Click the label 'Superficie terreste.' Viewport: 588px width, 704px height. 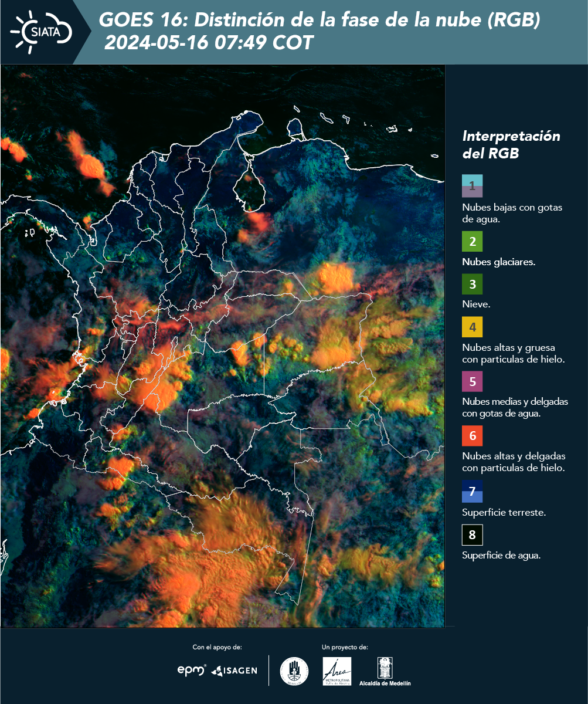(x=504, y=513)
